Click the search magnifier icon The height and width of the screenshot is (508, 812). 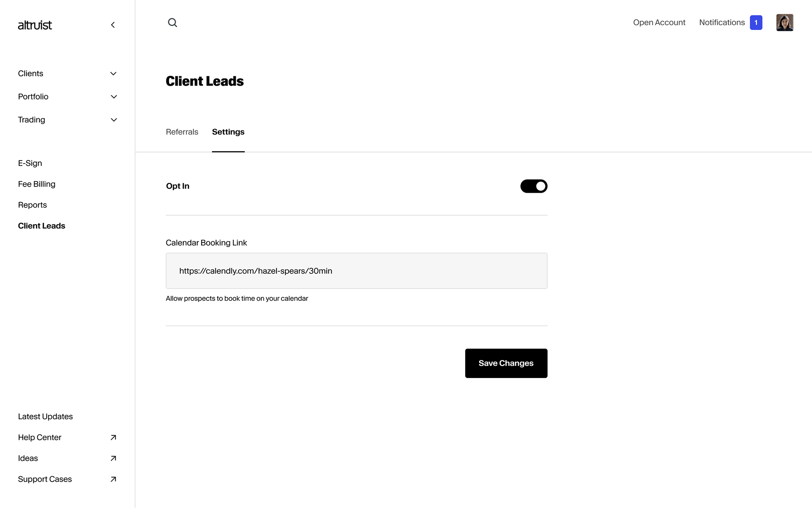[173, 23]
